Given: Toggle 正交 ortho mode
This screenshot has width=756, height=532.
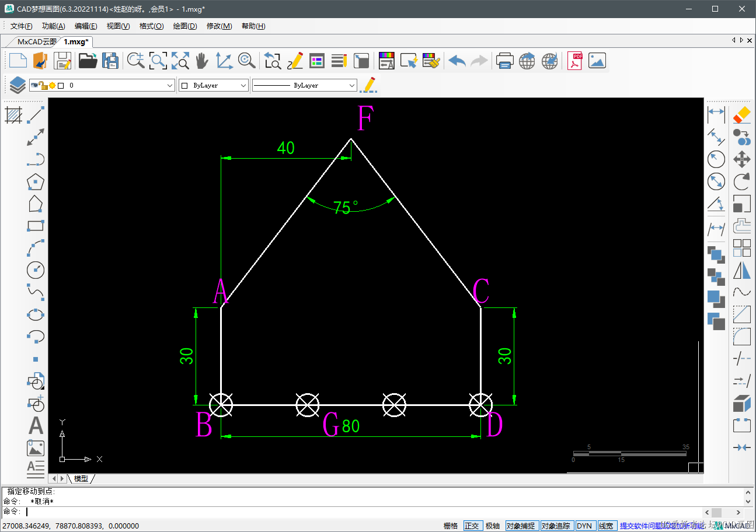Looking at the screenshot, I should click(472, 526).
